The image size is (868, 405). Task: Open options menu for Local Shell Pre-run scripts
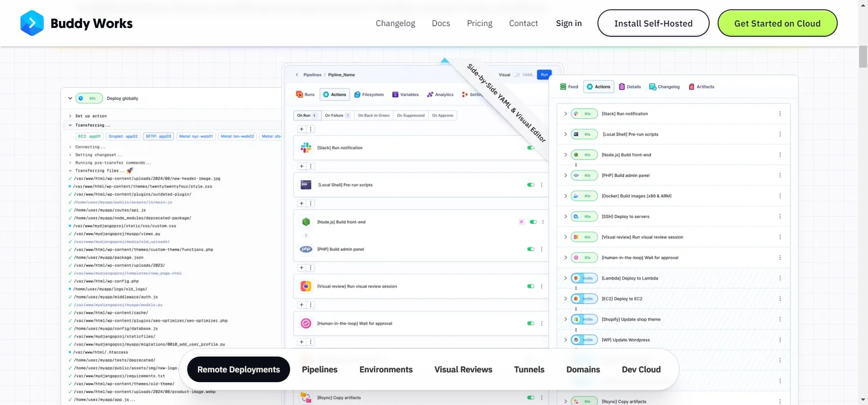(x=542, y=185)
